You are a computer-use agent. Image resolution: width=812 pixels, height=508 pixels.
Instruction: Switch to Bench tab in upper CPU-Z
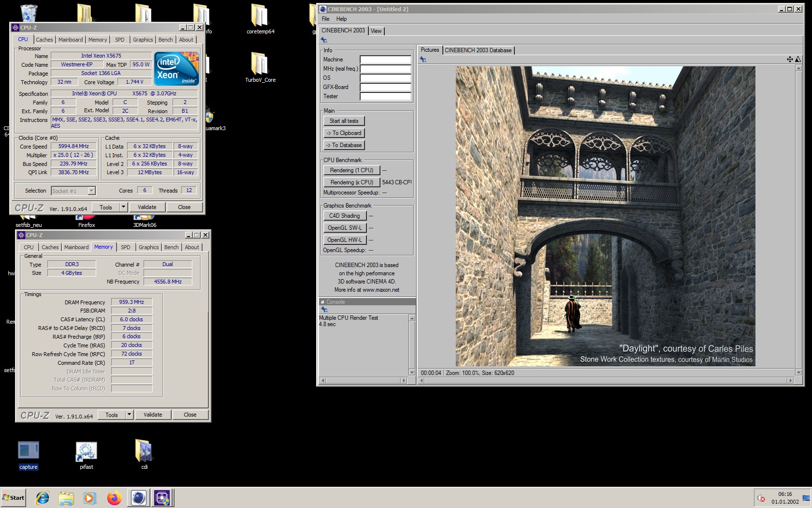pyautogui.click(x=166, y=40)
